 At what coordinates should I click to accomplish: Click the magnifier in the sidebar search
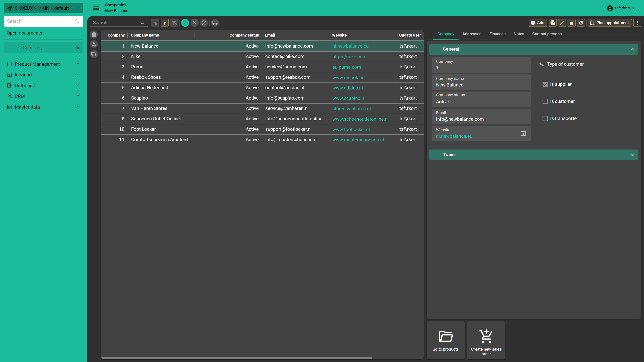pos(77,21)
